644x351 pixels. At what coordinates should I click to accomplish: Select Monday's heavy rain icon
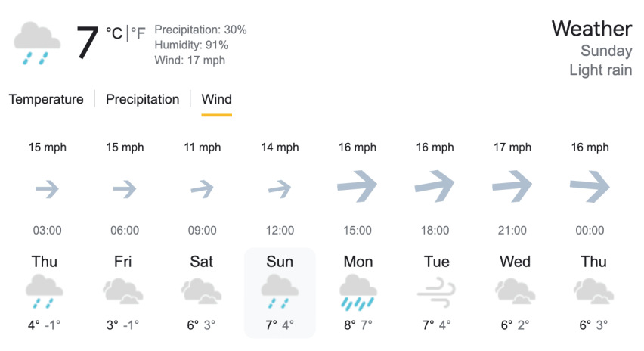click(x=358, y=292)
